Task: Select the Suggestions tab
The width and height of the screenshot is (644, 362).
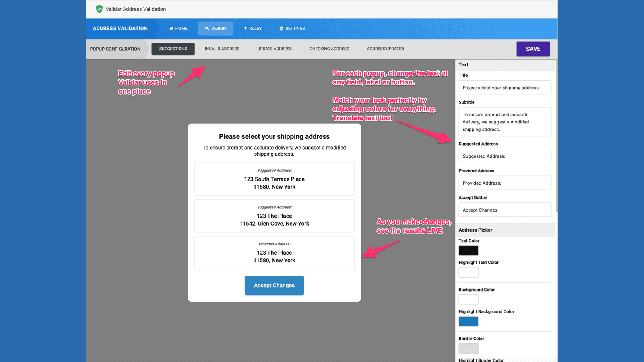Action: click(x=173, y=49)
